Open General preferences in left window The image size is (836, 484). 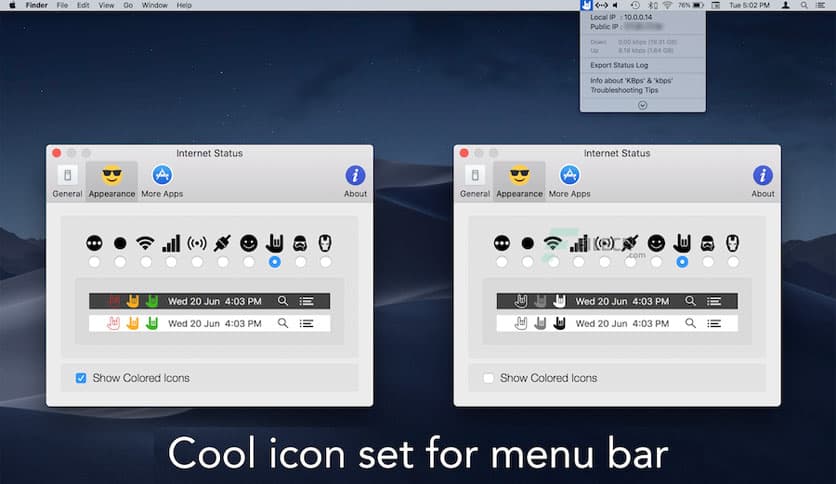(x=67, y=181)
